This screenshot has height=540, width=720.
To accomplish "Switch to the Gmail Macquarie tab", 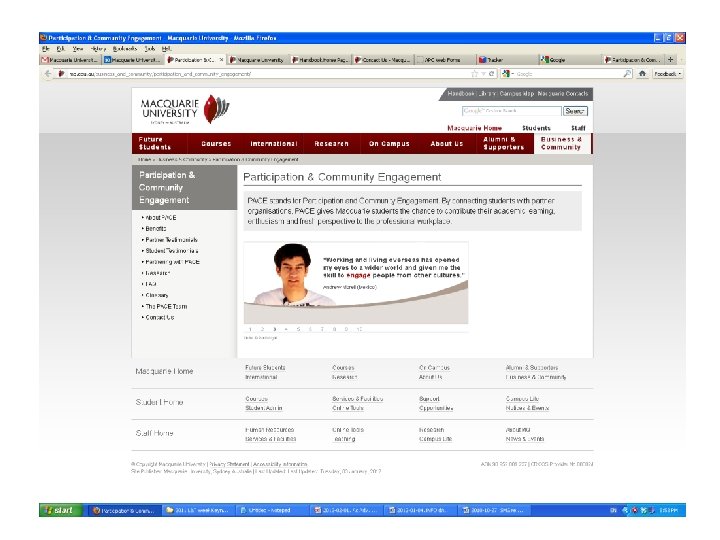I will tap(70, 60).
